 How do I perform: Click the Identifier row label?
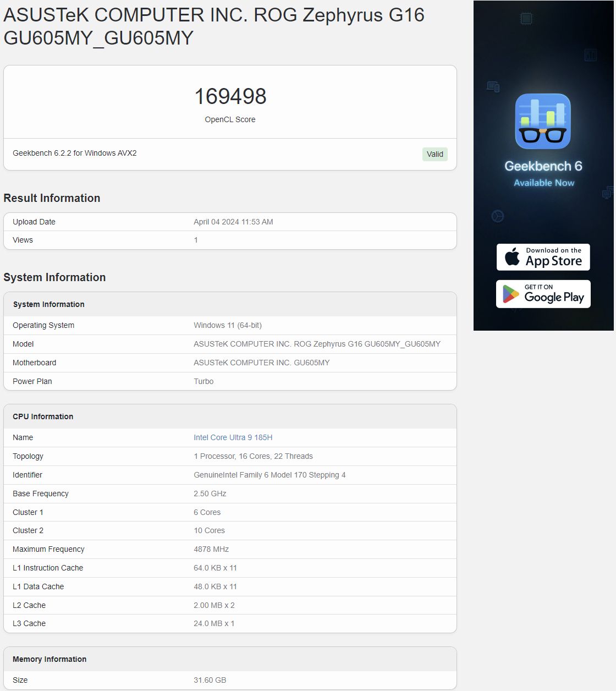(x=28, y=475)
